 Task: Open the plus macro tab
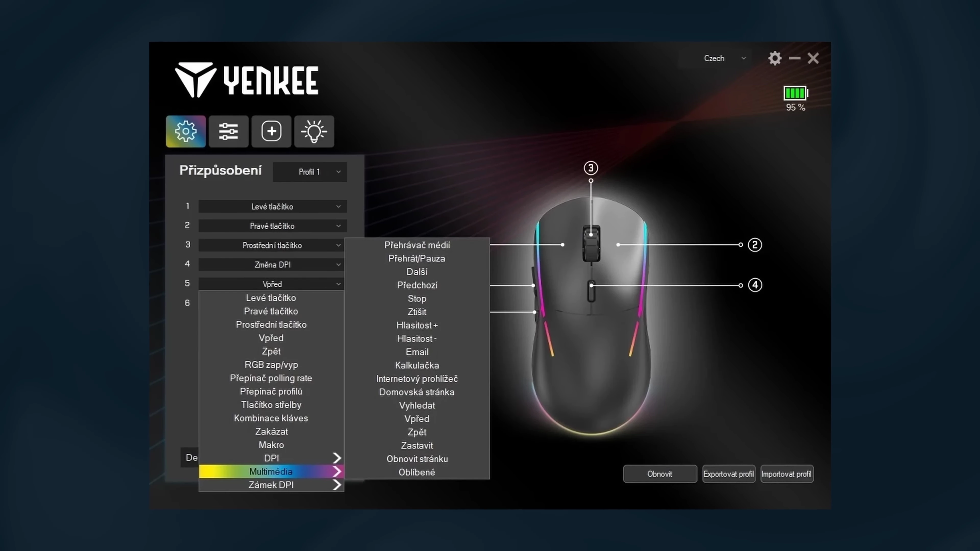pyautogui.click(x=271, y=131)
